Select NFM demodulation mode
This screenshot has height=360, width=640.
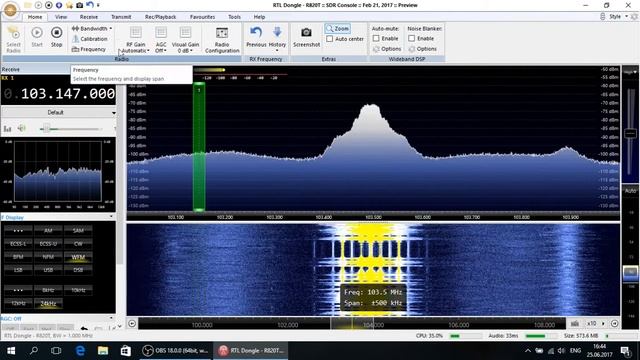tap(48, 257)
